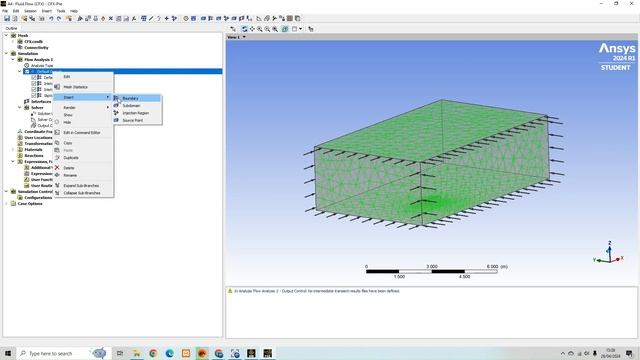
Task: Toggle checkbox of first Default boundary item
Action: [x=34, y=77]
